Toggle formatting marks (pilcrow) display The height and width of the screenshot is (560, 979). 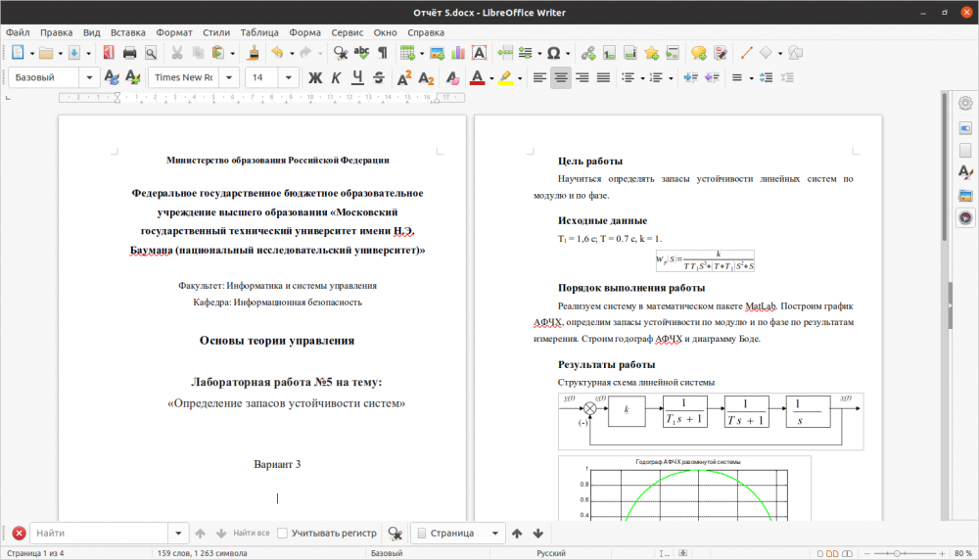coord(382,53)
